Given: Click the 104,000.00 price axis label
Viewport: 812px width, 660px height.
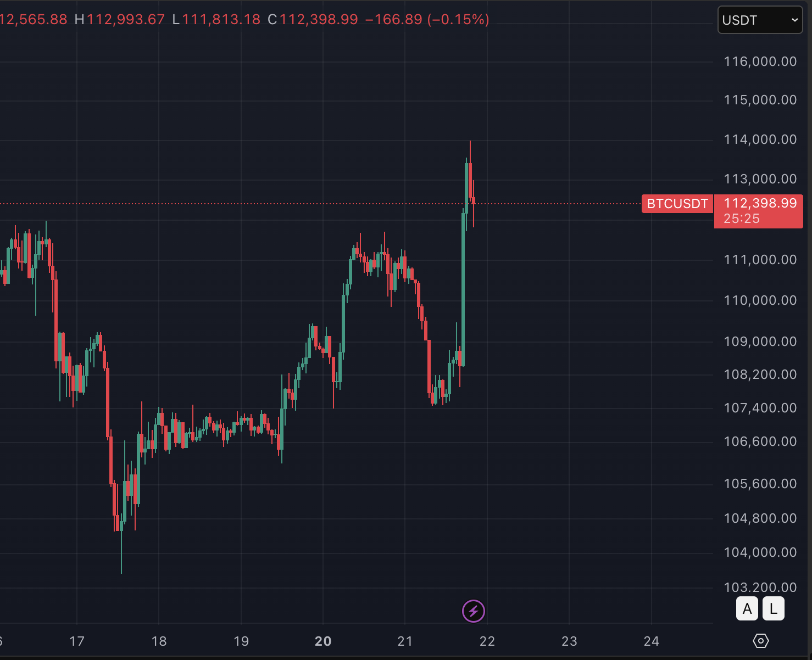Looking at the screenshot, I should click(760, 552).
